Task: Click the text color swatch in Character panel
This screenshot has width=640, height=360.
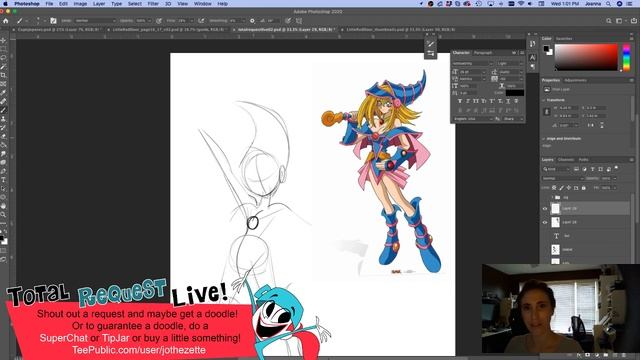Action: point(514,93)
